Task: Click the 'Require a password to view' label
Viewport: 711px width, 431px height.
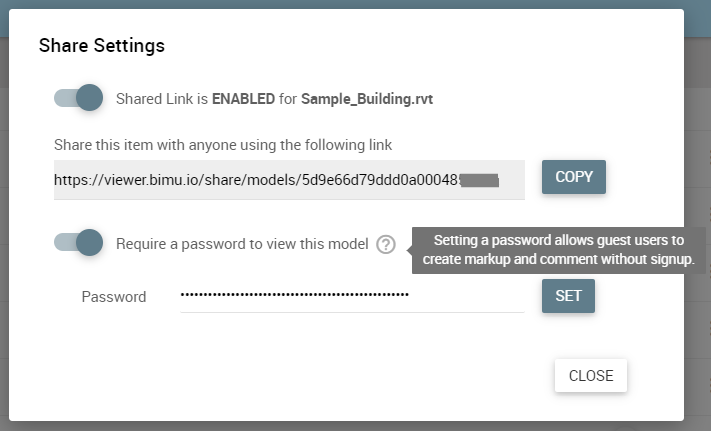Action: (x=242, y=244)
